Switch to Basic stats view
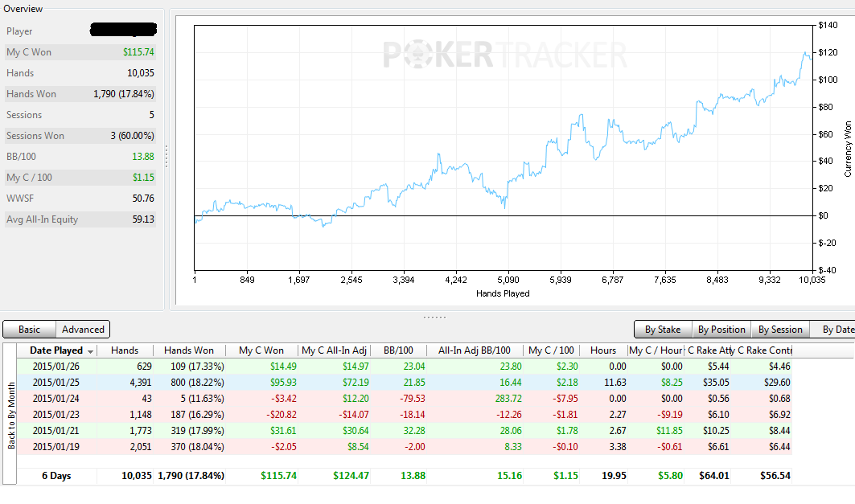The image size is (855, 504). [x=30, y=330]
